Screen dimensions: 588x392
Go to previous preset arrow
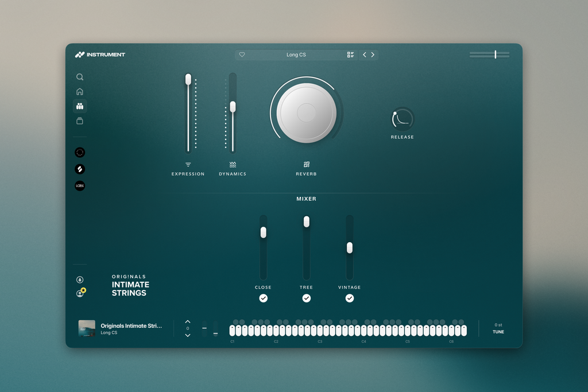coord(365,55)
